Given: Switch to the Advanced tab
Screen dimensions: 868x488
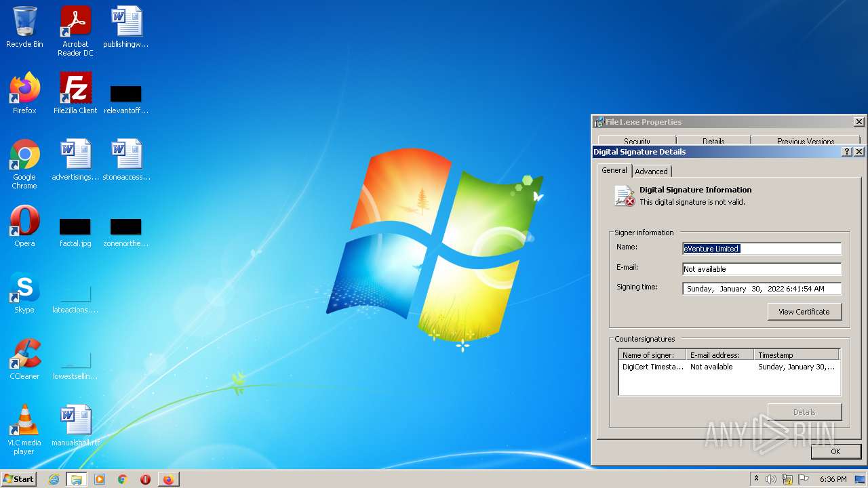Looking at the screenshot, I should [x=651, y=171].
